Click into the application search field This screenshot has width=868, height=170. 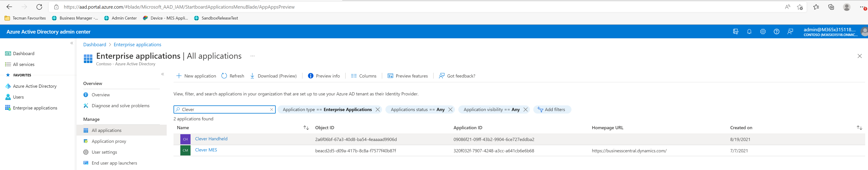[x=224, y=109]
